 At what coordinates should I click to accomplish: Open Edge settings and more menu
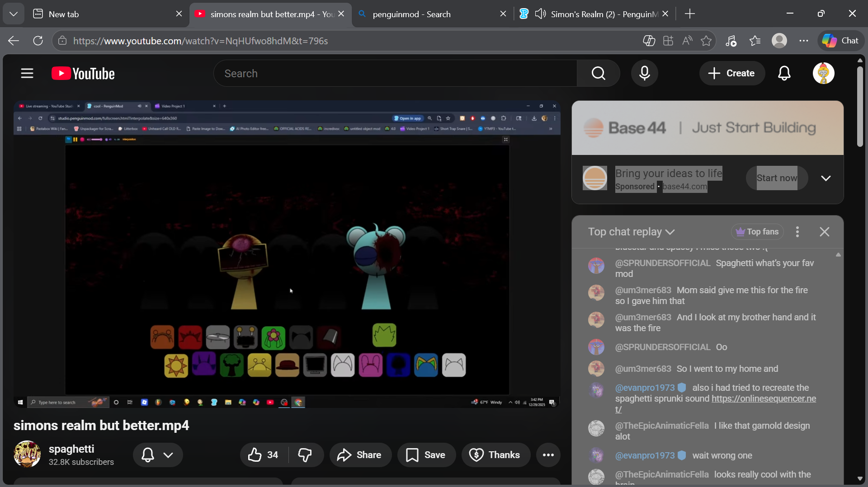(804, 41)
